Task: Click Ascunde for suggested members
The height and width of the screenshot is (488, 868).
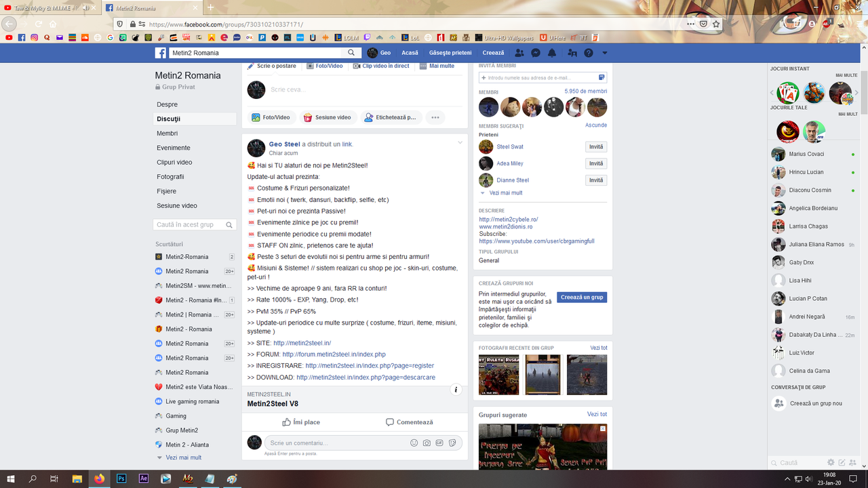Action: click(x=596, y=125)
